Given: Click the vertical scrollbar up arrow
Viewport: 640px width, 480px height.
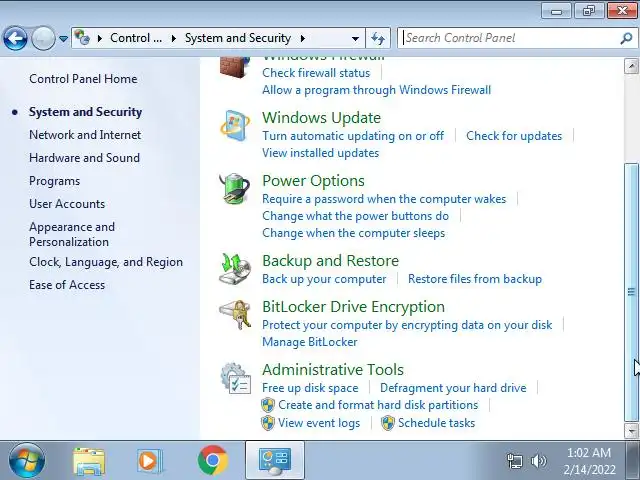Looking at the screenshot, I should pyautogui.click(x=631, y=66).
